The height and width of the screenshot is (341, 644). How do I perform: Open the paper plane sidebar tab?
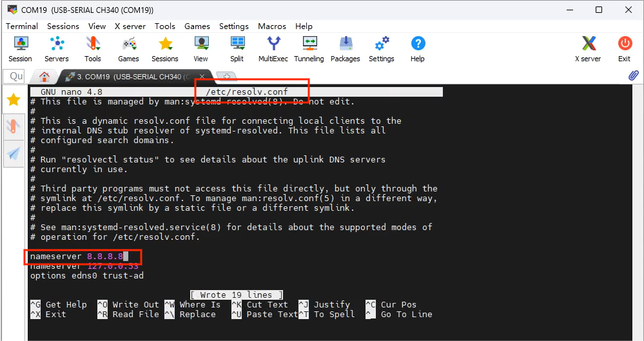pyautogui.click(x=14, y=154)
